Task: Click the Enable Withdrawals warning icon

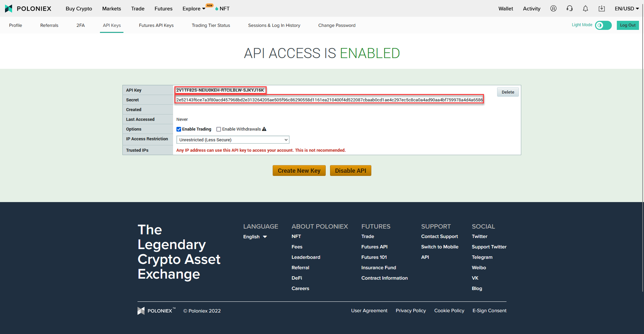Action: tap(264, 129)
